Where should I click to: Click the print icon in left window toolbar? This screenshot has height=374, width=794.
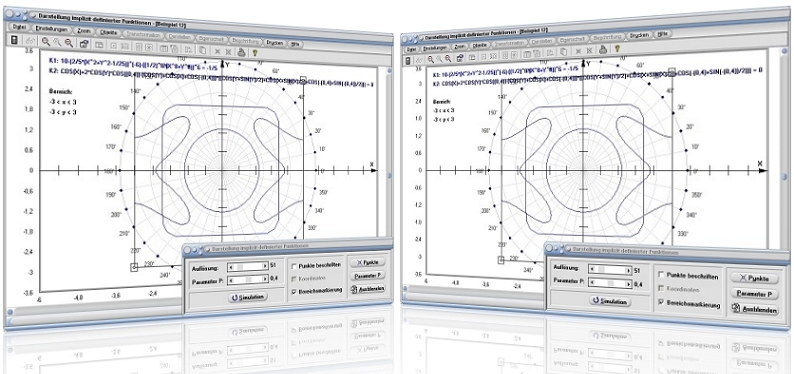(241, 52)
